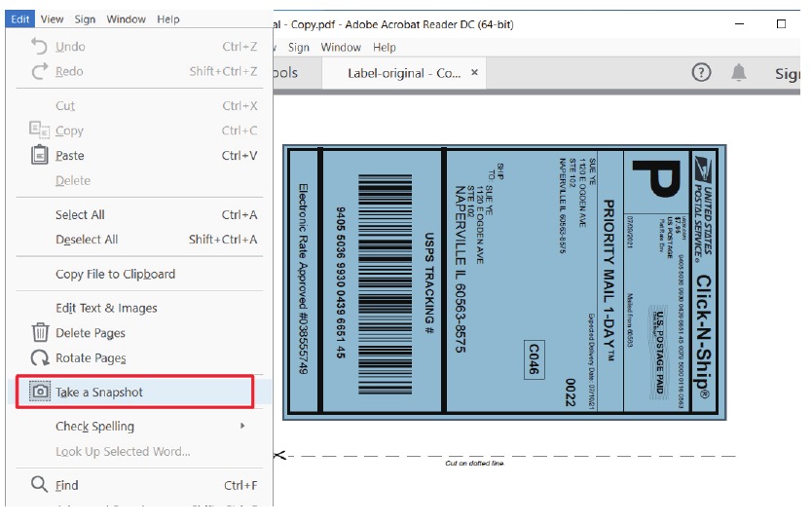
Task: Click the scissors cut-line icon
Action: point(279,456)
